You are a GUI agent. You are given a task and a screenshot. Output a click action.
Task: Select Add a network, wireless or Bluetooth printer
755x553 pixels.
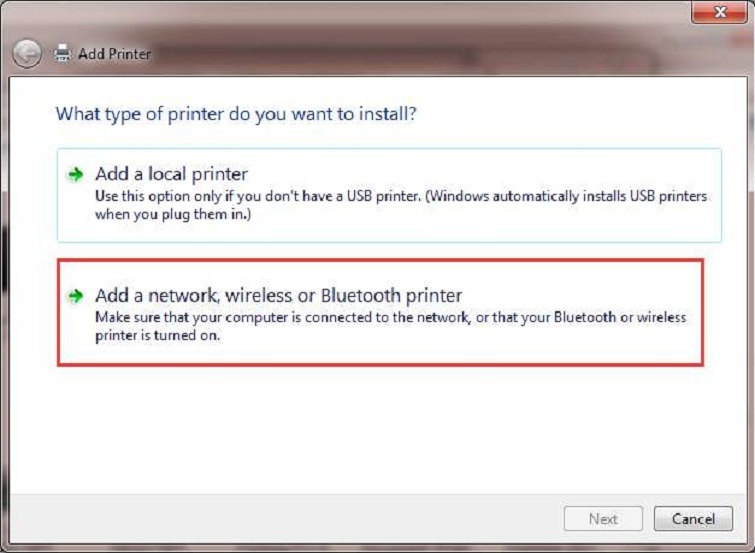[278, 295]
